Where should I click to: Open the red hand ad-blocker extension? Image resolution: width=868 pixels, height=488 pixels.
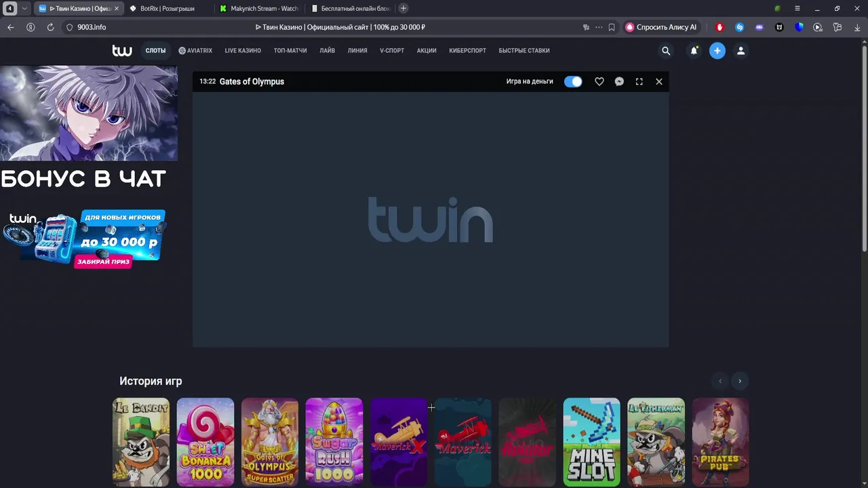click(720, 27)
